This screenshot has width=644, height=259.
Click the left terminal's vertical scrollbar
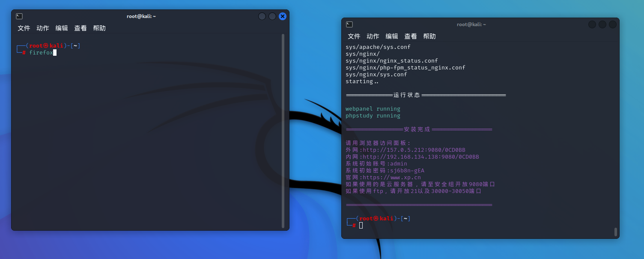tap(283, 131)
